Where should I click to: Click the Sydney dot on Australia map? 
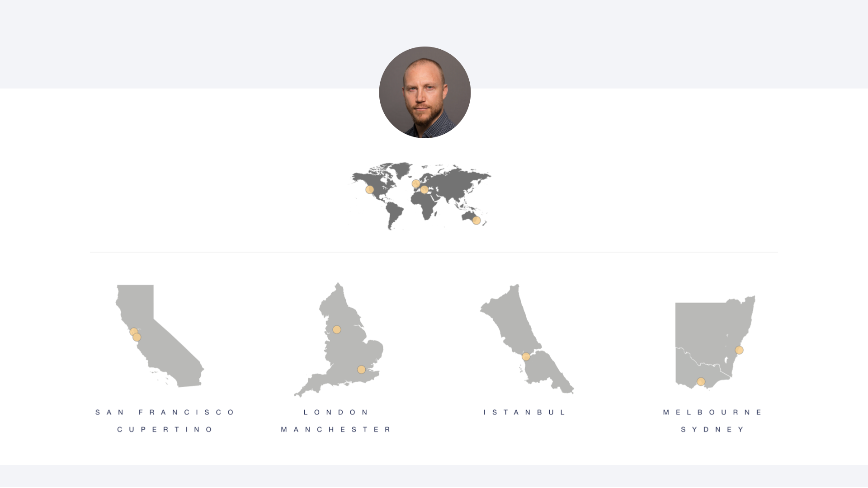pyautogui.click(x=739, y=350)
